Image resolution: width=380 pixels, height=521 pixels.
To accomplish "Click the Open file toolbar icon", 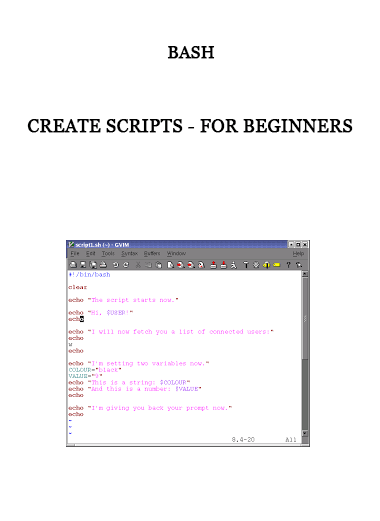I will [73, 265].
